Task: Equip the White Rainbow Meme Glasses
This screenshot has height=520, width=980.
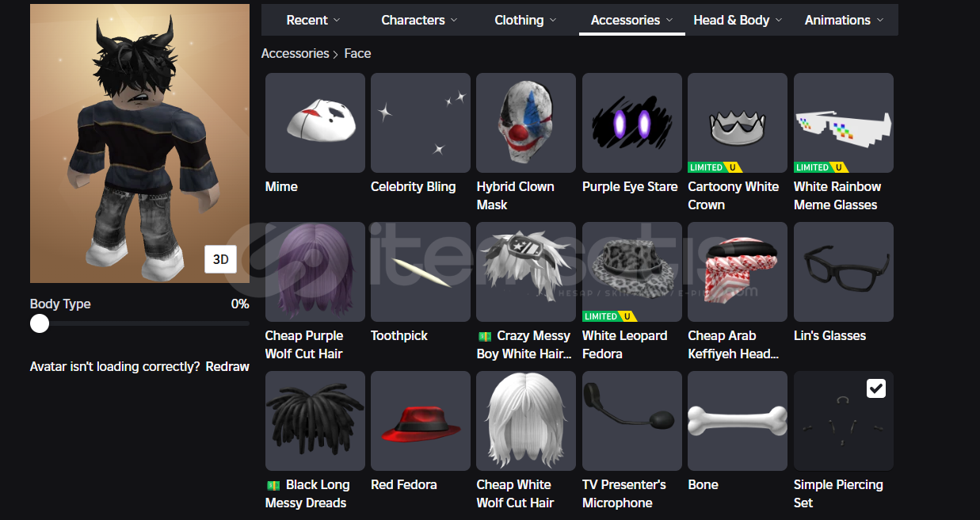Action: pyautogui.click(x=844, y=123)
